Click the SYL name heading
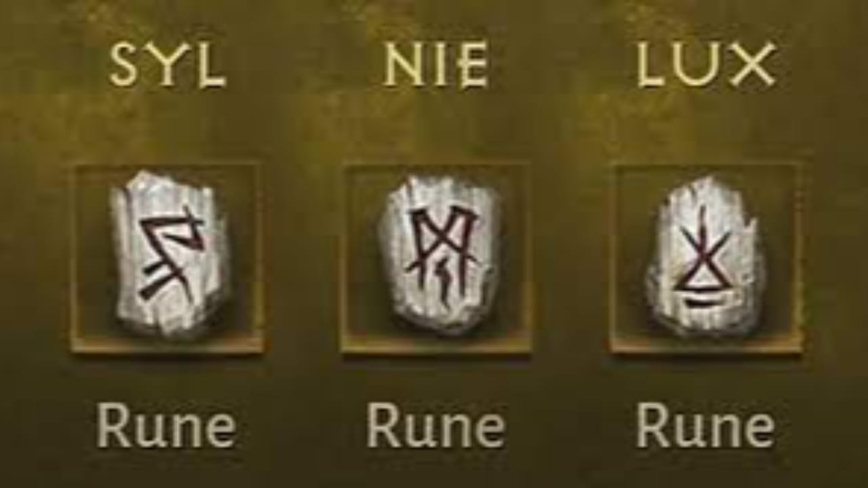868x488 pixels. pos(167,66)
